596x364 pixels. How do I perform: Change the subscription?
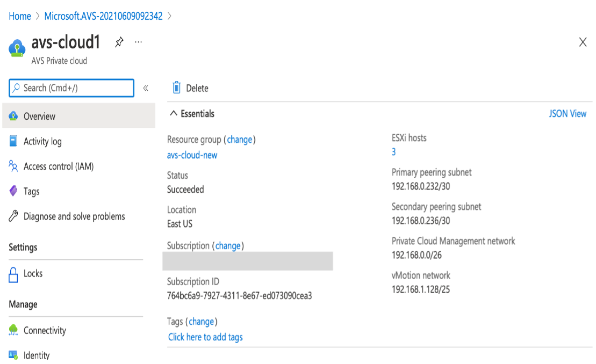click(228, 246)
